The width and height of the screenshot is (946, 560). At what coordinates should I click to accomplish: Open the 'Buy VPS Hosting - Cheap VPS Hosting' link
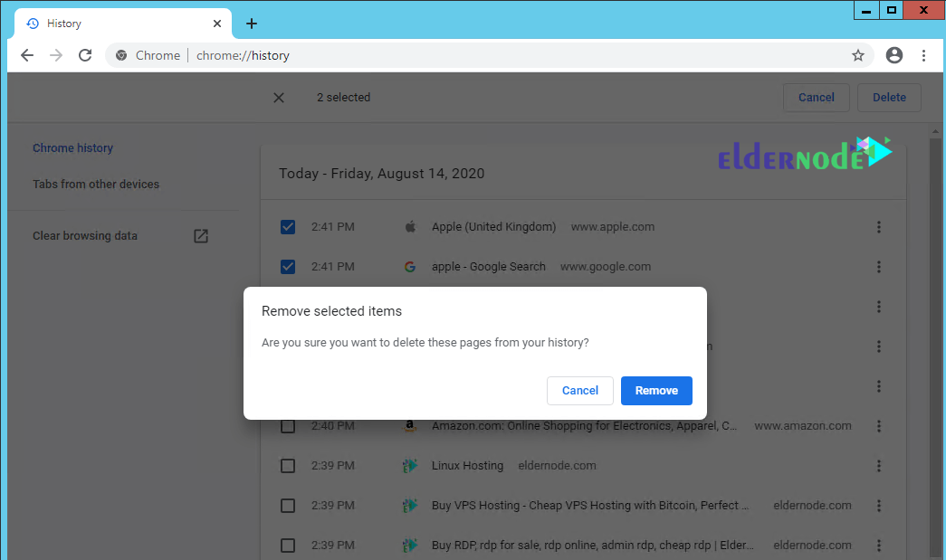point(590,505)
